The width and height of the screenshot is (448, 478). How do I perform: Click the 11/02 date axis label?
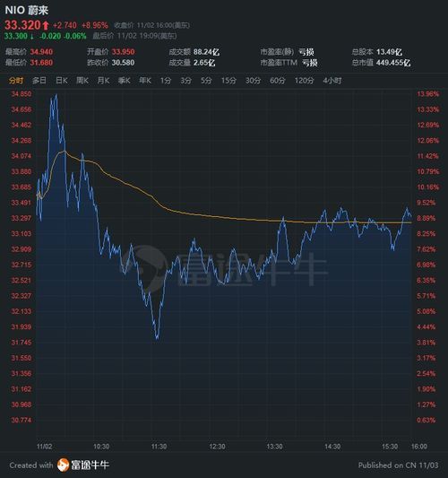pos(44,447)
